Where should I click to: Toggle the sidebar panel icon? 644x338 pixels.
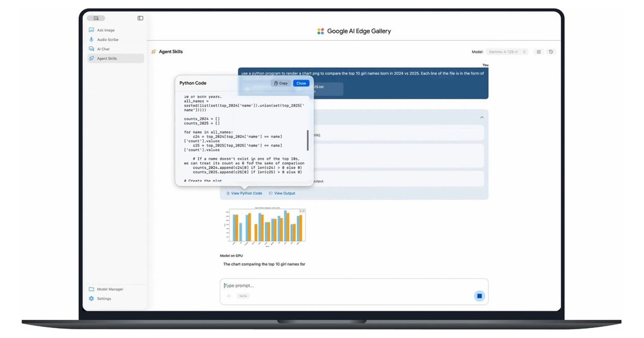click(140, 18)
